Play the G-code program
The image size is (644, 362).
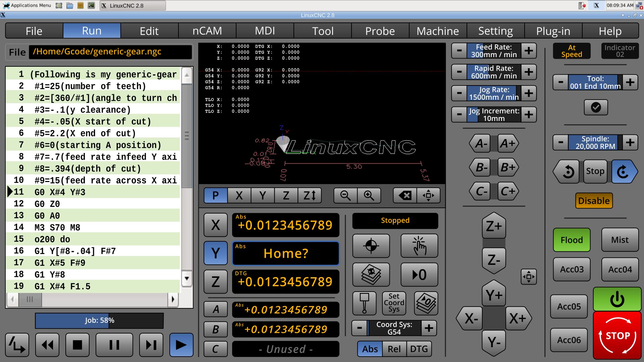click(x=181, y=345)
